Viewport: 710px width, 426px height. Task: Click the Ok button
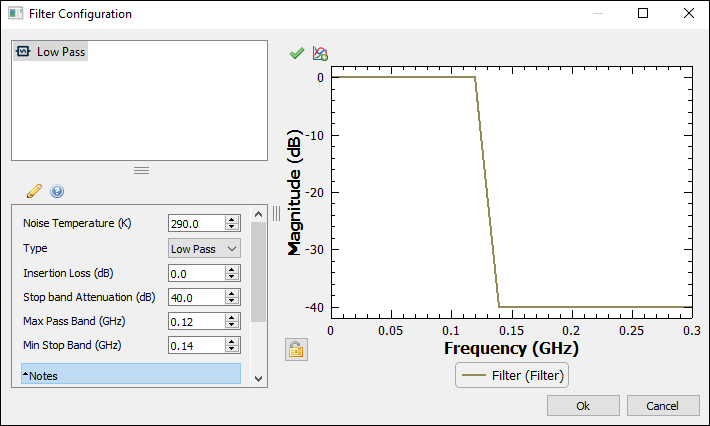pos(583,406)
